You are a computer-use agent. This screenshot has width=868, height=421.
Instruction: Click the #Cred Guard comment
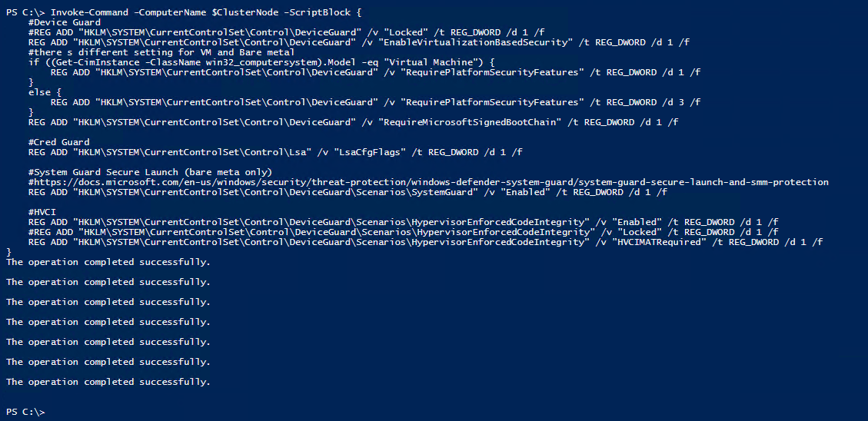click(58, 142)
